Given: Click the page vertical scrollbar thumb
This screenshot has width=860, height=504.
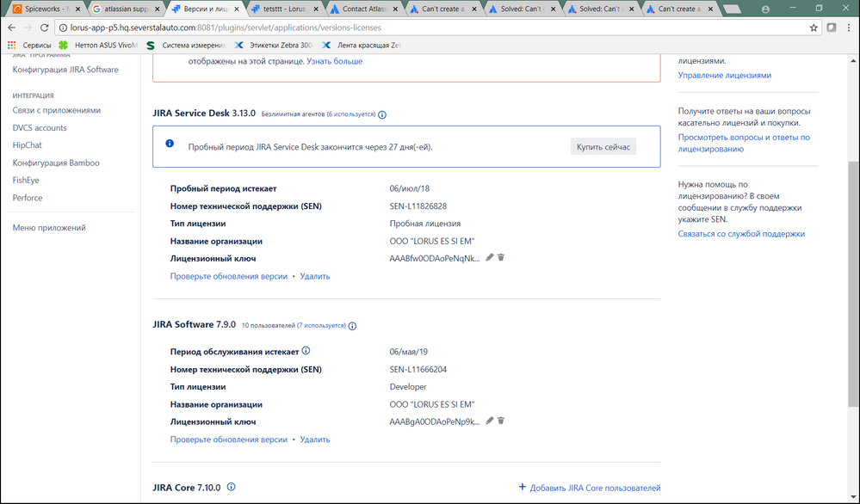Looking at the screenshot, I should (853, 284).
